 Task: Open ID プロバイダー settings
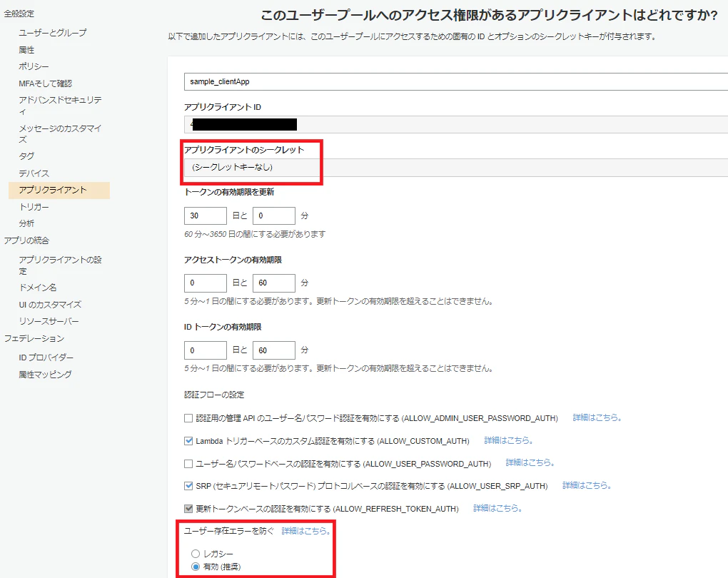click(46, 358)
